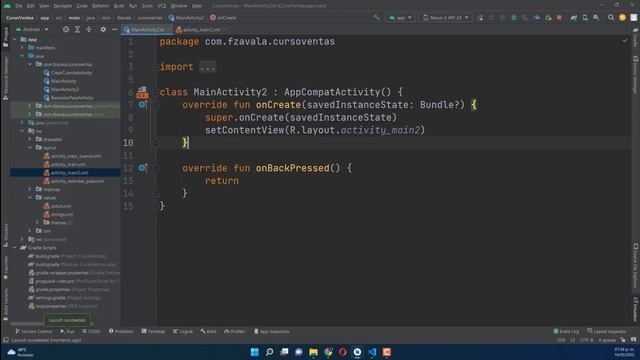
Task: Open the Event Log button
Action: [x=566, y=331]
